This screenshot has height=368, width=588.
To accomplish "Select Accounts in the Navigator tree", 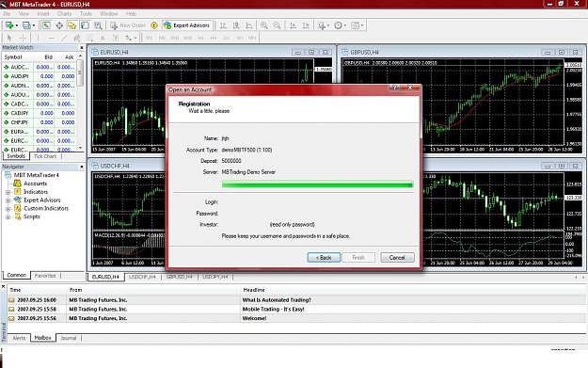I will (x=35, y=184).
